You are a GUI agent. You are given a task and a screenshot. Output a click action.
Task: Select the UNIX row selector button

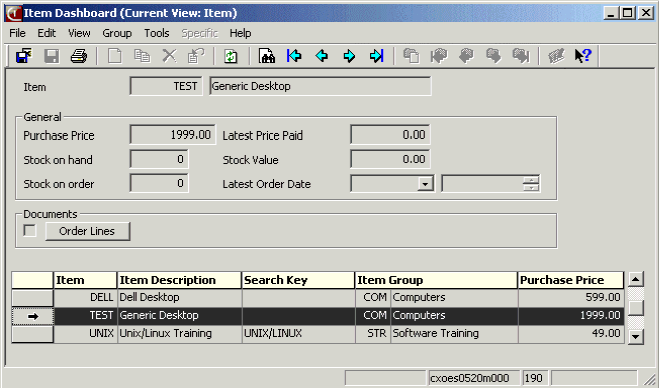[x=32, y=334]
